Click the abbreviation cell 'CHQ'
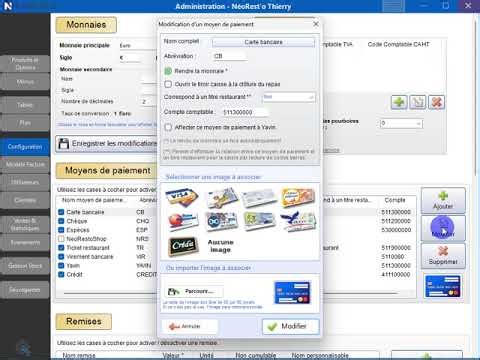The height and width of the screenshot is (360, 480). coord(143,221)
